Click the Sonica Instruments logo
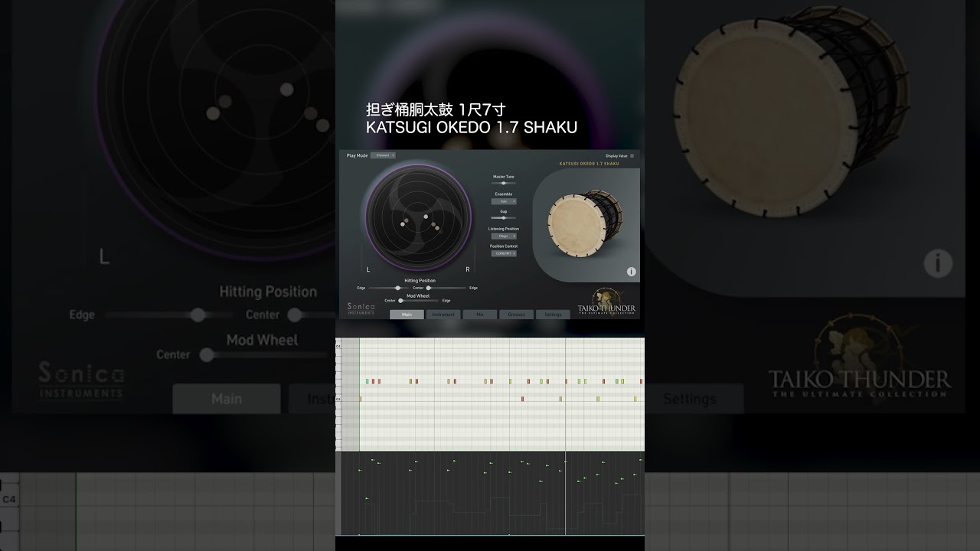 click(361, 308)
